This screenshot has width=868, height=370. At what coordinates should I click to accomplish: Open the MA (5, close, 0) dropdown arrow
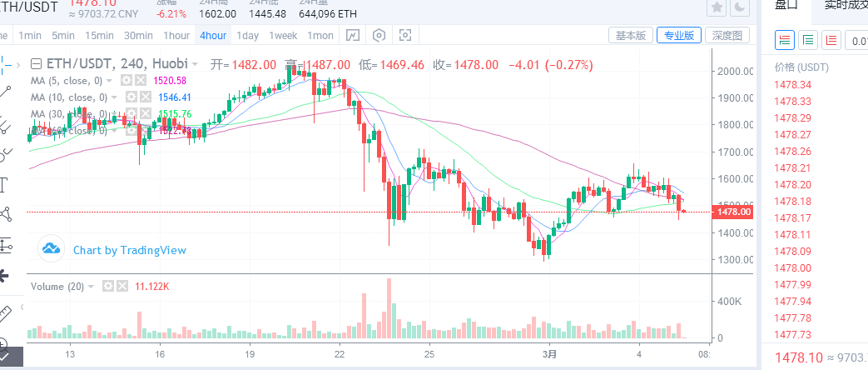[x=109, y=81]
